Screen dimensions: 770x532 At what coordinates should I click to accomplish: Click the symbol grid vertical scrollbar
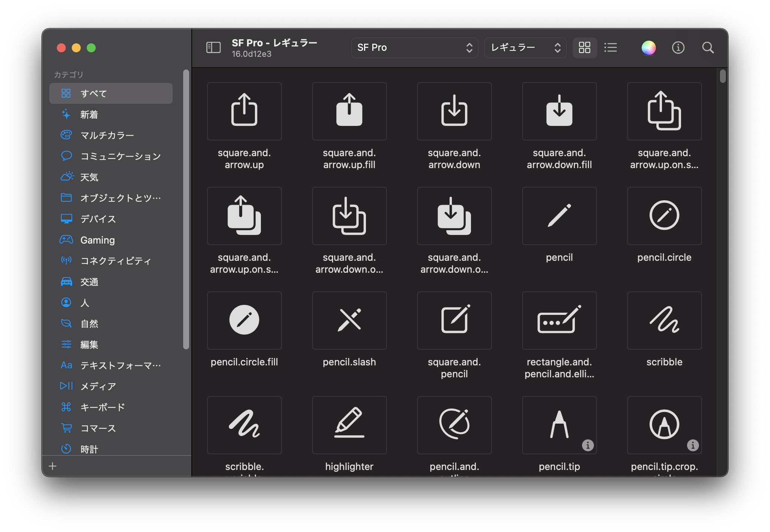[x=723, y=77]
